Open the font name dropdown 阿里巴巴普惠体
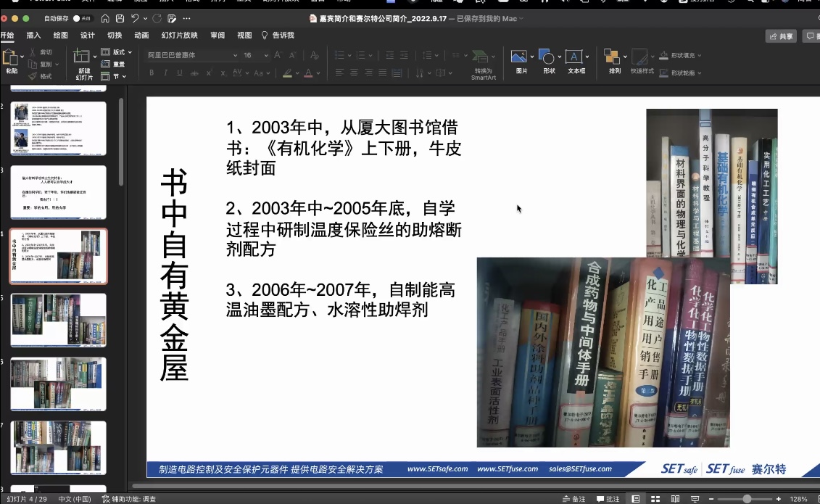Screen dimensions: 820x504 tap(192, 55)
